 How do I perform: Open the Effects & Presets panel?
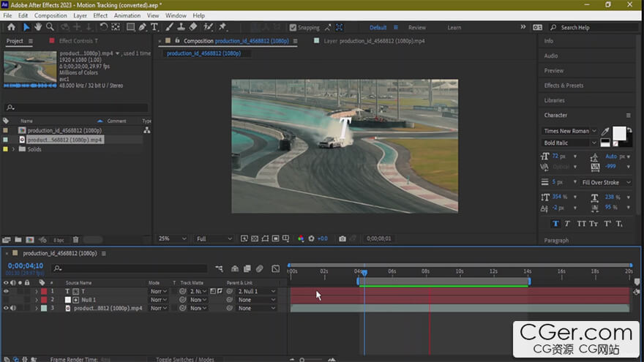[x=563, y=86]
